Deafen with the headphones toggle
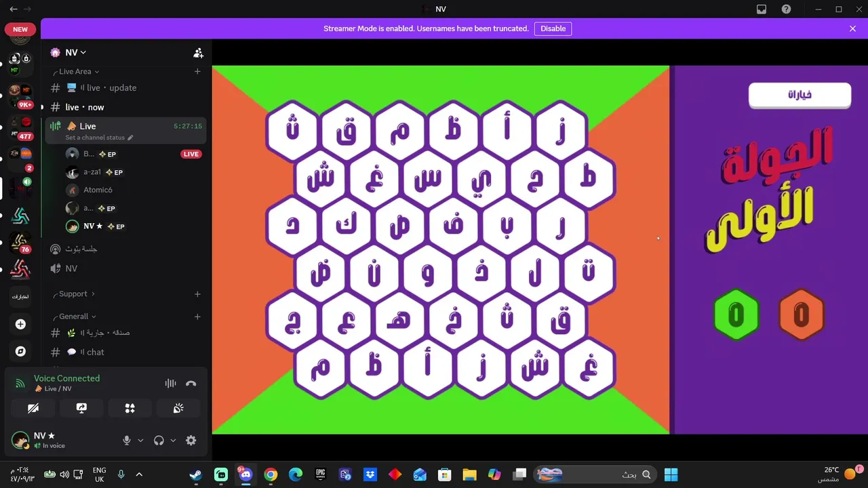 tap(159, 441)
